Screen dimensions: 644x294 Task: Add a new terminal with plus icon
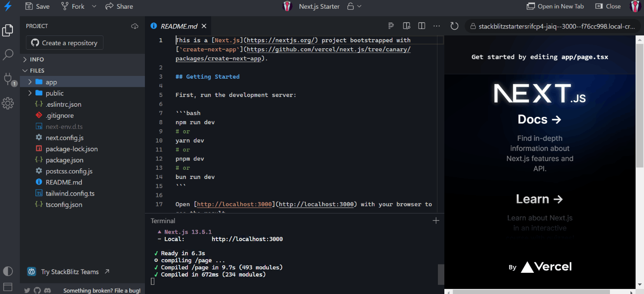click(436, 220)
